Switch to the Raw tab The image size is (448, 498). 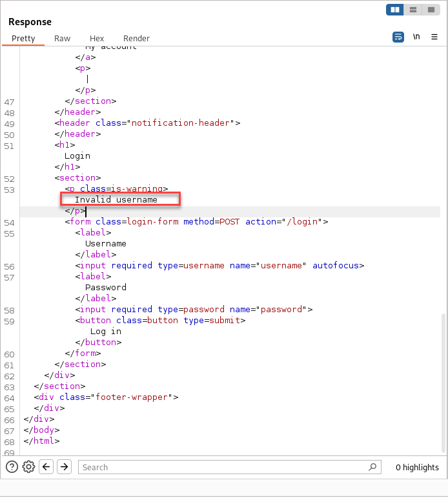62,39
